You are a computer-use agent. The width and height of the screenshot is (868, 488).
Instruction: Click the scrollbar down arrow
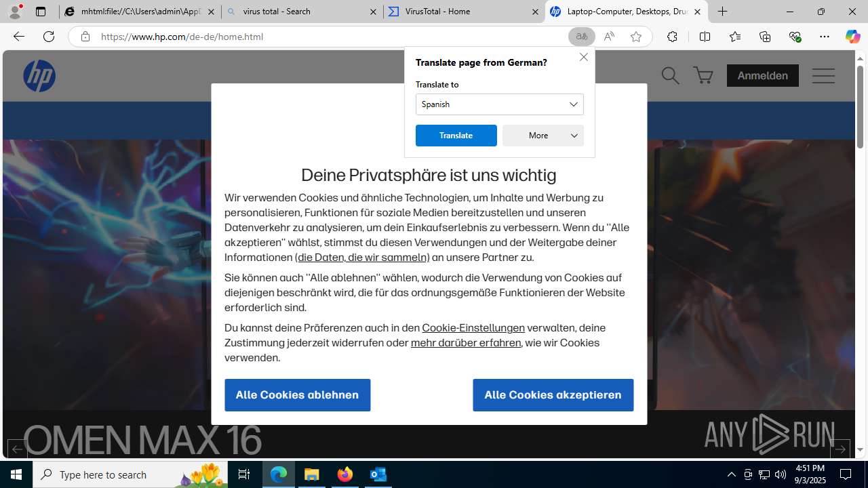click(860, 449)
